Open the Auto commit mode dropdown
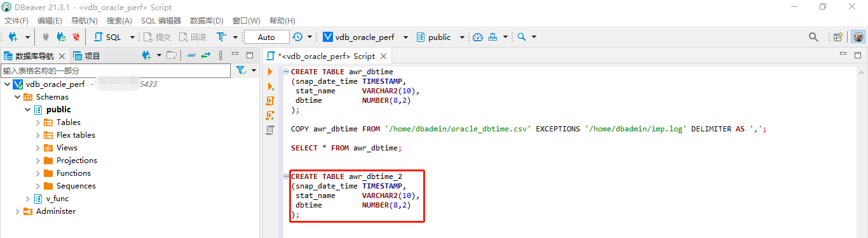 [x=267, y=37]
